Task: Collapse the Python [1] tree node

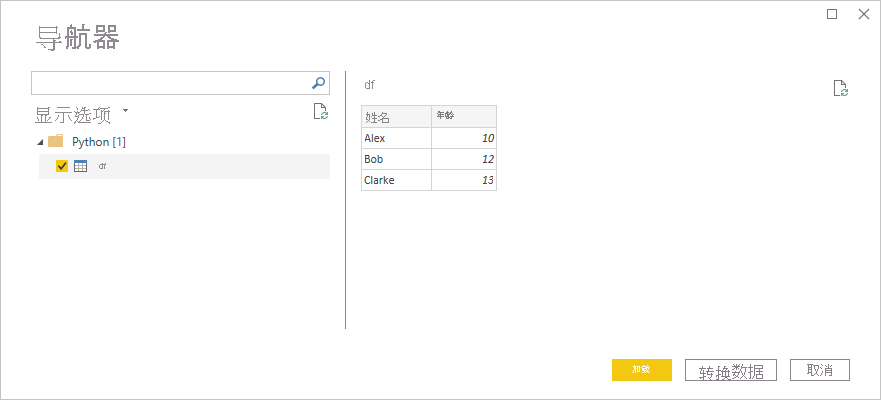Action: [39, 142]
